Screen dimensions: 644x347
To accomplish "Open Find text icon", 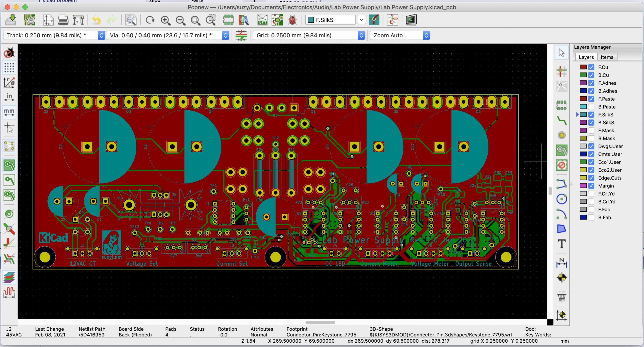I will 131,20.
